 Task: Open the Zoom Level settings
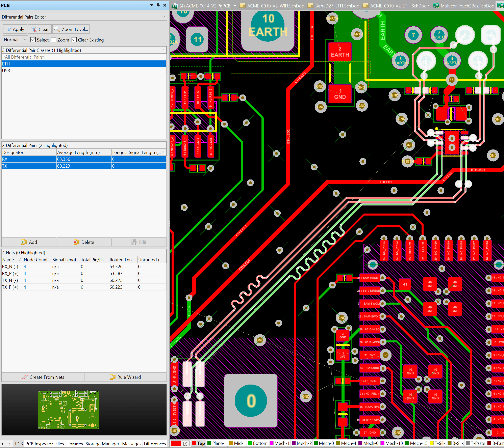pos(71,29)
